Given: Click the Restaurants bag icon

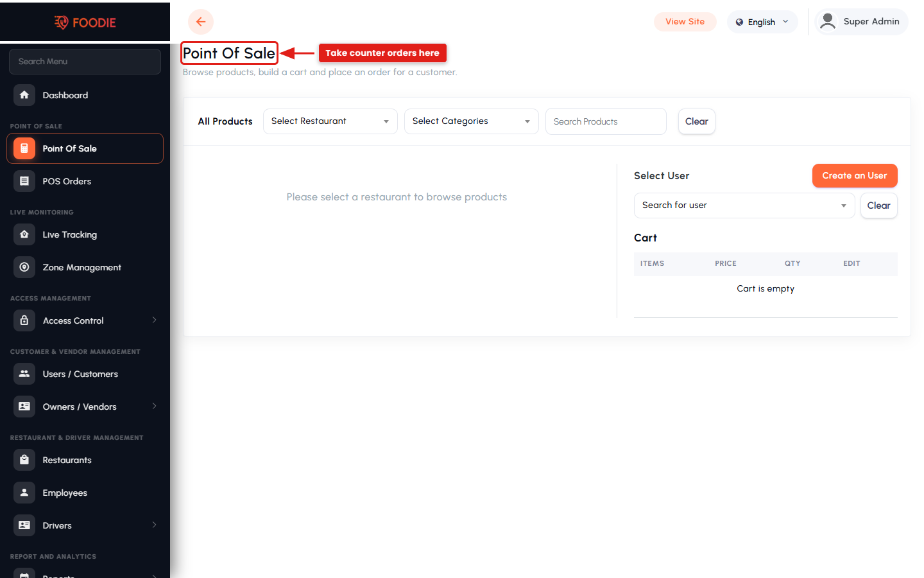Looking at the screenshot, I should 24,460.
